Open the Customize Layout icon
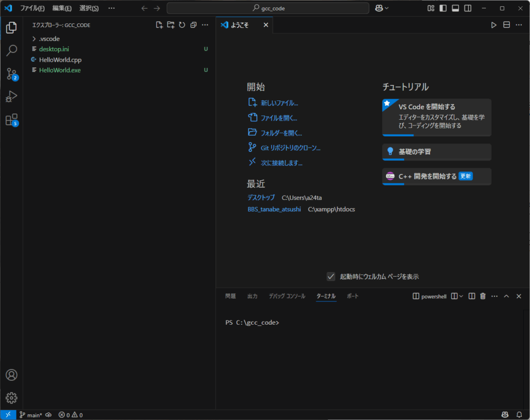The width and height of the screenshot is (530, 420). point(431,8)
